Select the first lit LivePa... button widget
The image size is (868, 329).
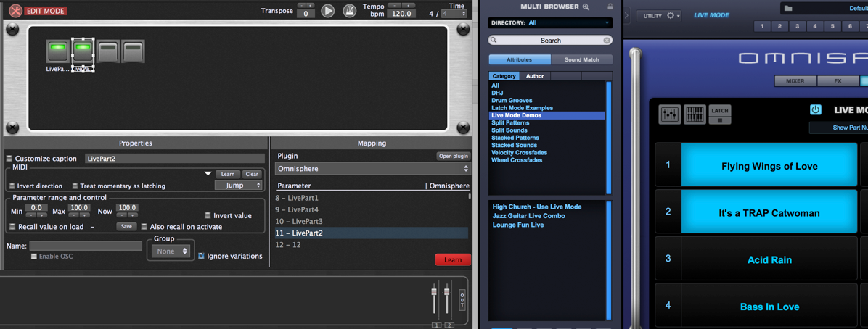(x=57, y=51)
